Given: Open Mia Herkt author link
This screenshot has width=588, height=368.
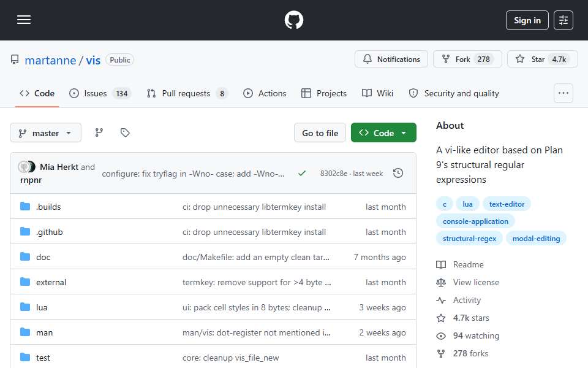Looking at the screenshot, I should 59,167.
